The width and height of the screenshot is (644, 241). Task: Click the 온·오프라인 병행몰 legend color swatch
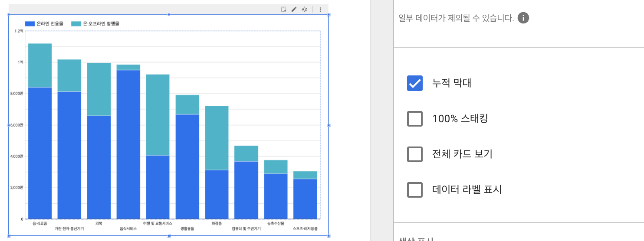point(76,24)
